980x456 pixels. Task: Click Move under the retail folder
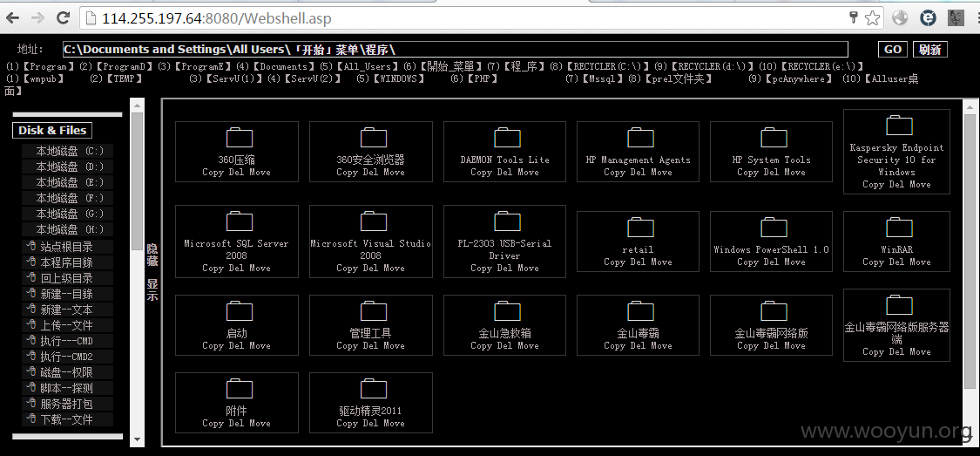pyautogui.click(x=661, y=262)
